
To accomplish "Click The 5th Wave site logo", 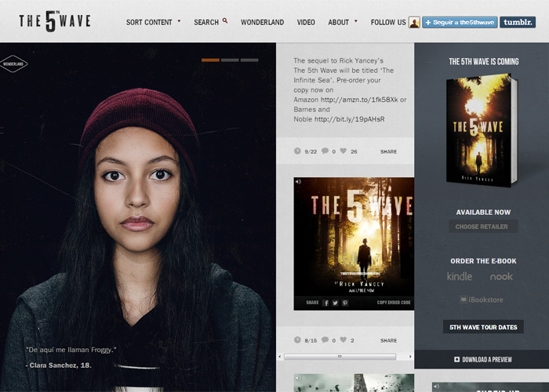I will 55,21.
